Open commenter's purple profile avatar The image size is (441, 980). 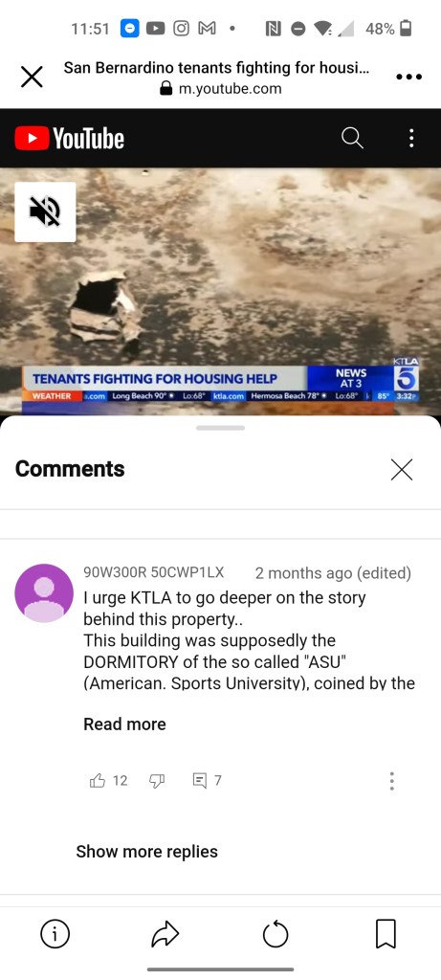tap(44, 593)
